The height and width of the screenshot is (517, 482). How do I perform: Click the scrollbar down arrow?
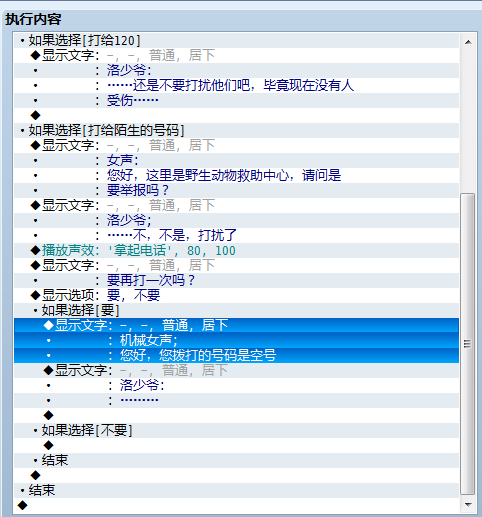click(x=468, y=504)
